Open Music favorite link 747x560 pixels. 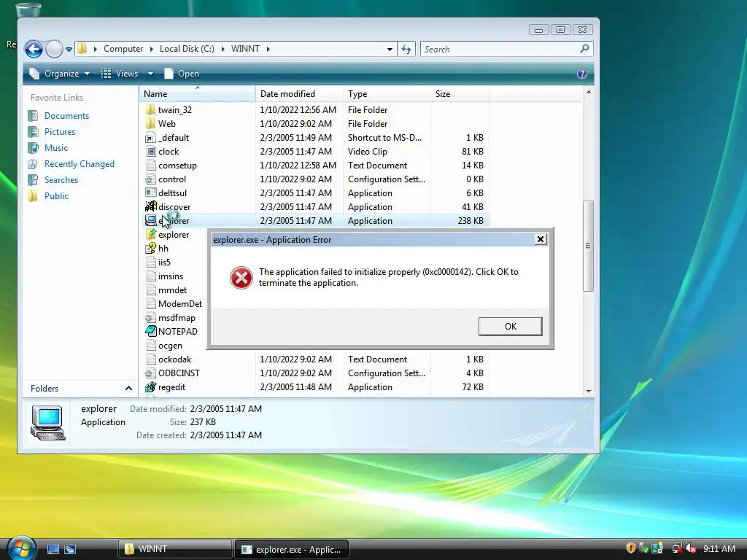pos(55,148)
